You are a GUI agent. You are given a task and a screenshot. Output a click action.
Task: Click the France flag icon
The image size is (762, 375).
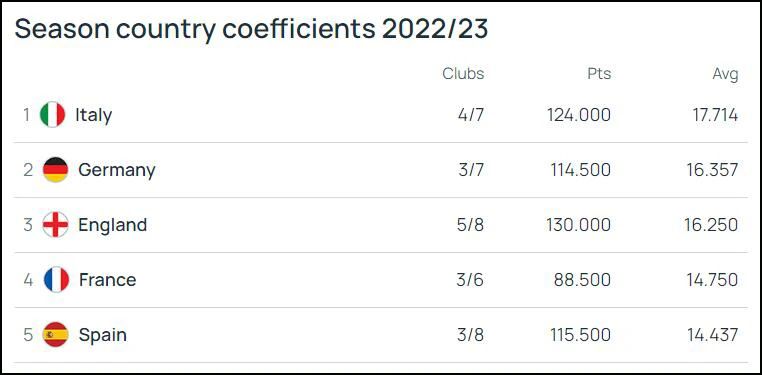point(56,280)
